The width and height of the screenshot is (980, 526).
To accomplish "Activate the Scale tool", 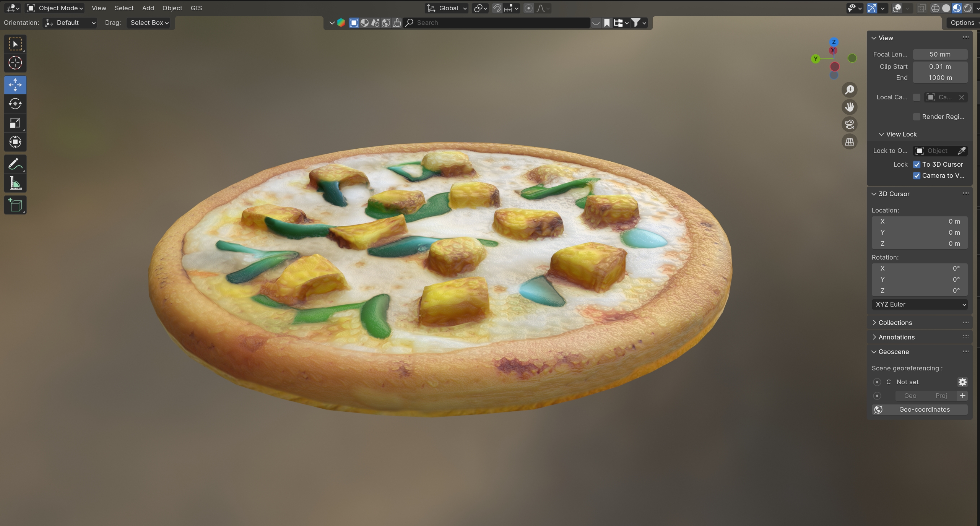I will (x=15, y=123).
